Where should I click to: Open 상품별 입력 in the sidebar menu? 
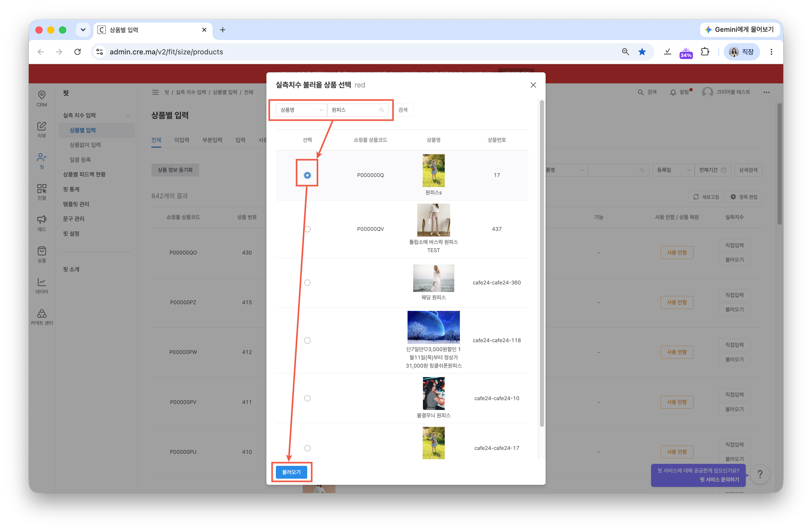tap(96, 130)
